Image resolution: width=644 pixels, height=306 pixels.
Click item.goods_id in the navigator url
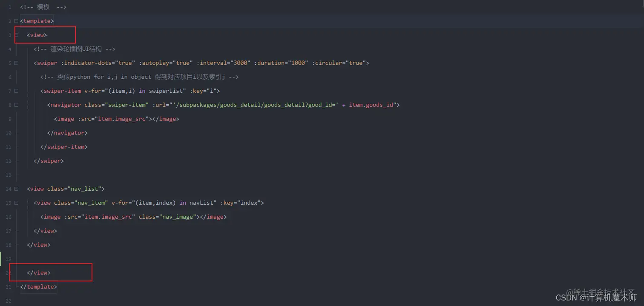[371, 105]
